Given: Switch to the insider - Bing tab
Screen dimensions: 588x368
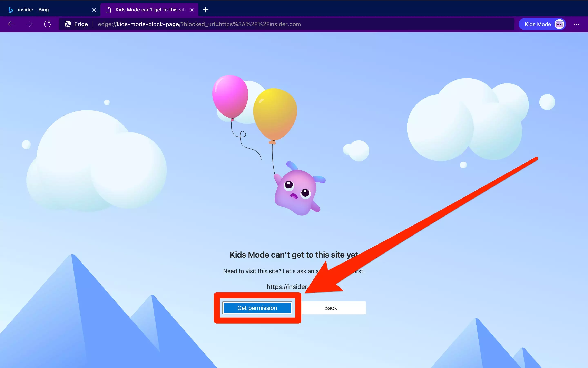Looking at the screenshot, I should point(50,10).
